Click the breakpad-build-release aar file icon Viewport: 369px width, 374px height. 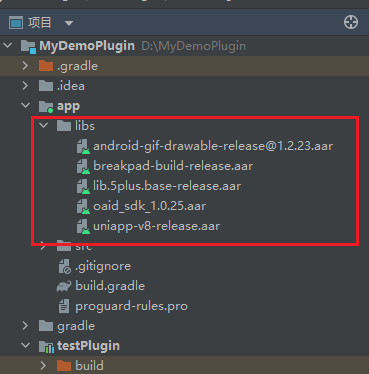point(83,166)
